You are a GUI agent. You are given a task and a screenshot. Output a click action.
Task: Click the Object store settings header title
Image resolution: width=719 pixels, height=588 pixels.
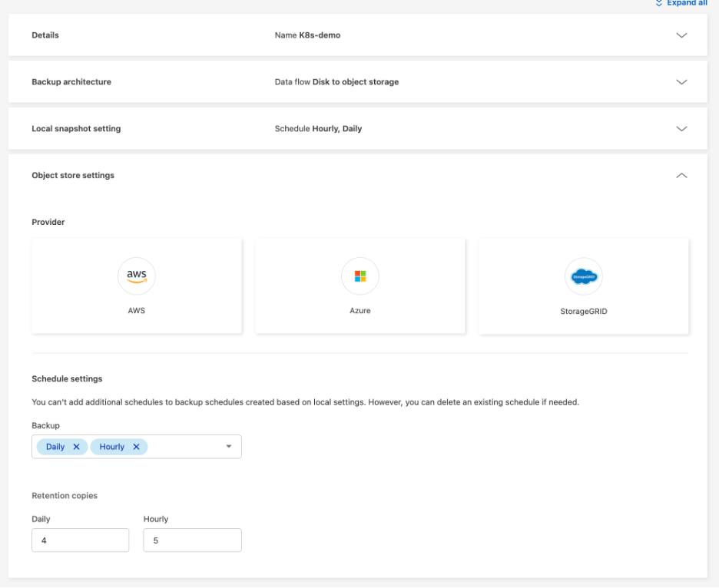click(73, 176)
